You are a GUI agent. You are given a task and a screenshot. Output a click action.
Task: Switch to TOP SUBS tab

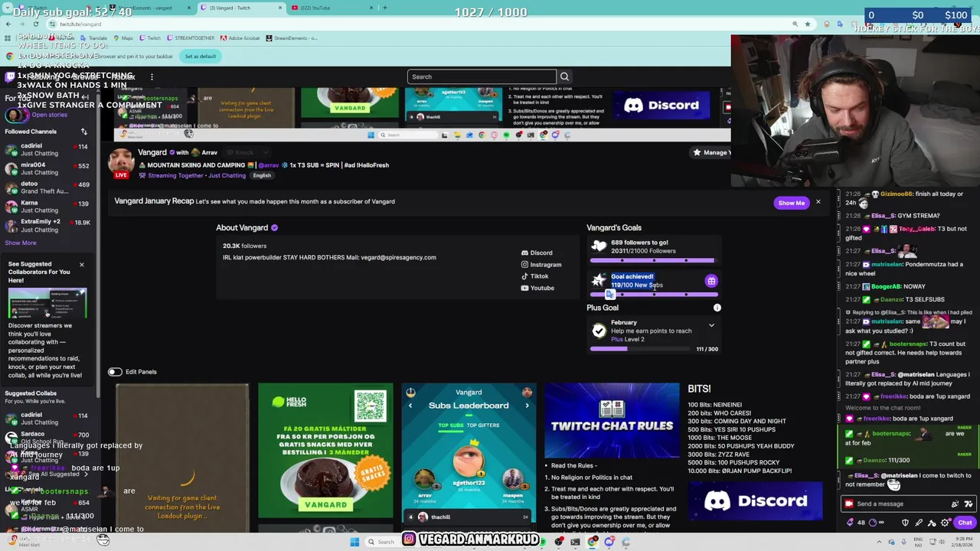450,425
